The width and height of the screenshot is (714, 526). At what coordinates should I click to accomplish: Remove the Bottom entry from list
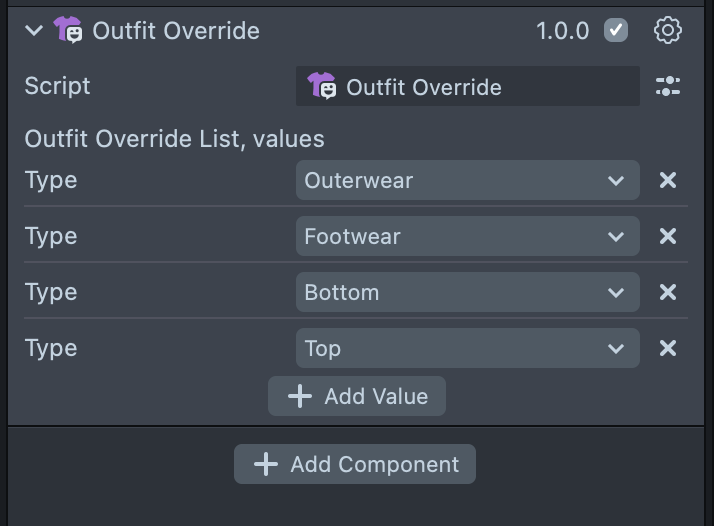tap(668, 292)
